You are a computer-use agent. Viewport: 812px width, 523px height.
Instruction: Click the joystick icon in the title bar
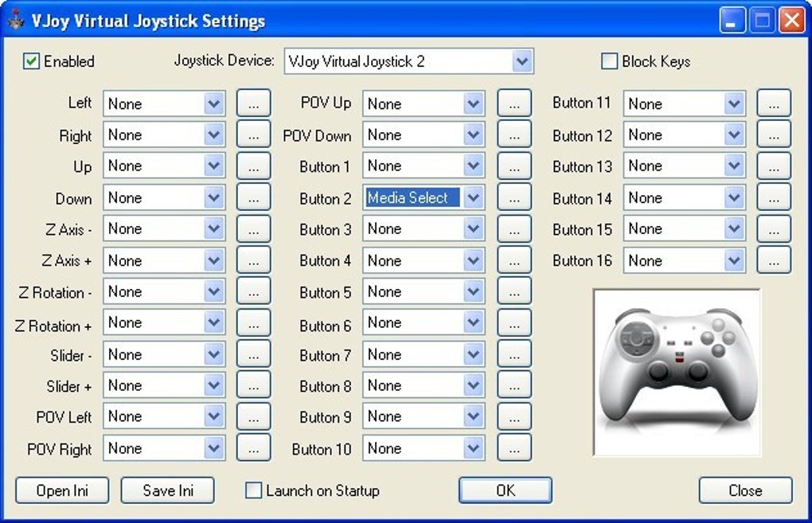click(x=17, y=20)
